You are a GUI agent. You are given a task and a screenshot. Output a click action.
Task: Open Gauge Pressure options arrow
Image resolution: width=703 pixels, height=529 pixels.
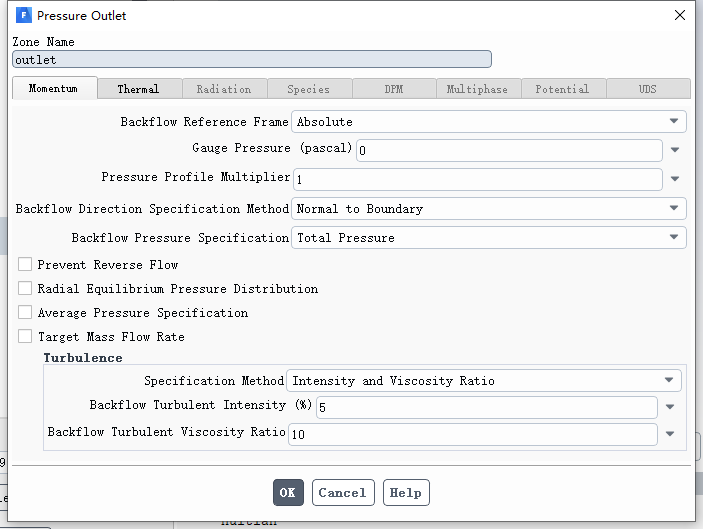click(x=675, y=150)
